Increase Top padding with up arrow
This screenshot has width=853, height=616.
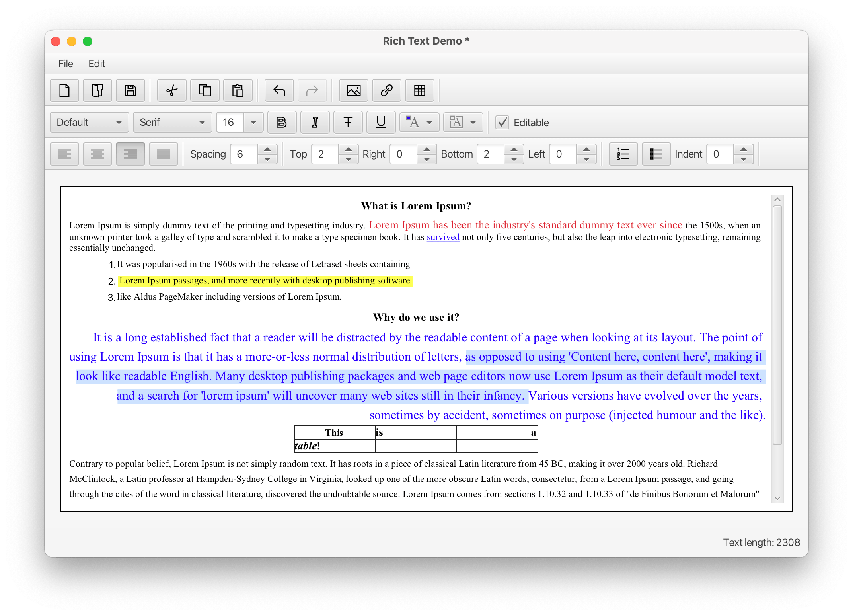[349, 149]
